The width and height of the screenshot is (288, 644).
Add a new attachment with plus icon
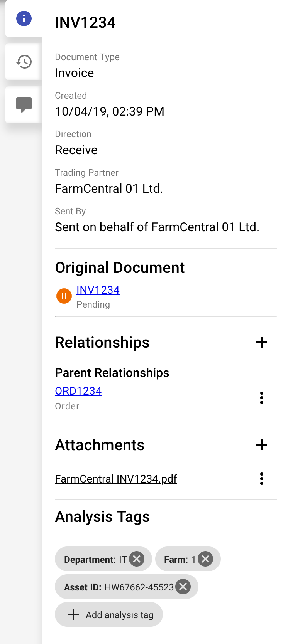262,445
